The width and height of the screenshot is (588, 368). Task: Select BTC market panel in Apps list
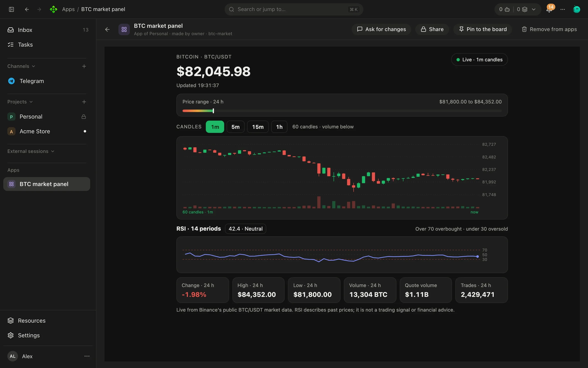point(47,184)
